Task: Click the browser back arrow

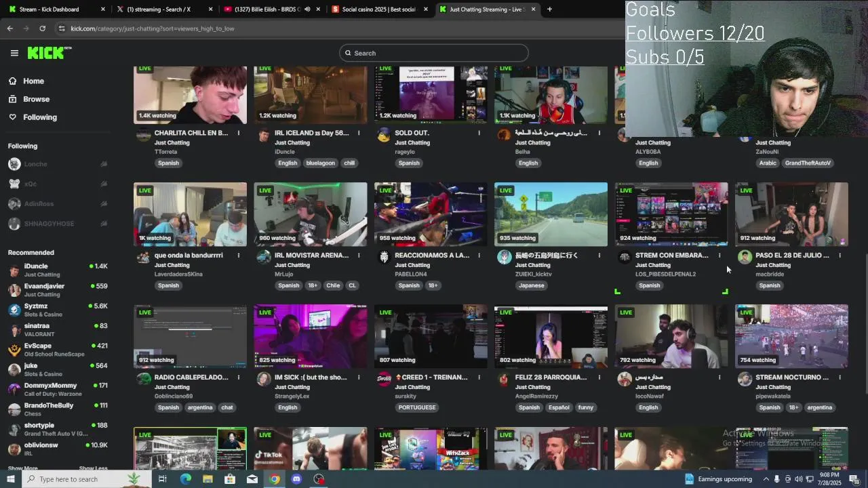Action: click(x=9, y=28)
